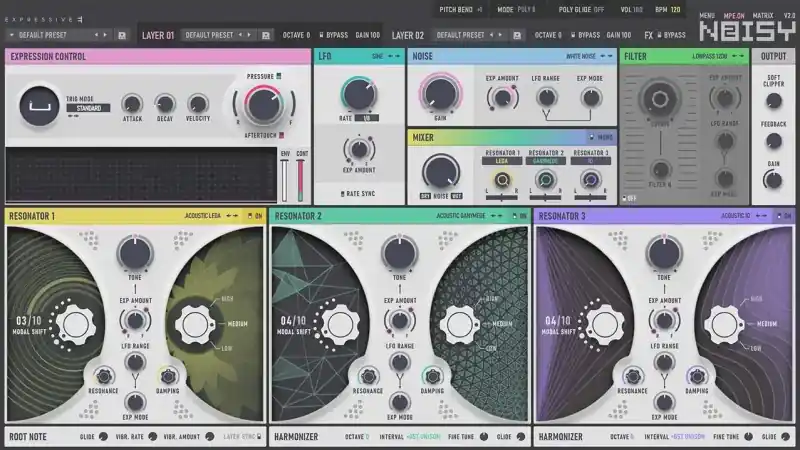This screenshot has height=450, width=800.
Task: Click the Resonator 3 Resonance knob
Action: point(633,377)
